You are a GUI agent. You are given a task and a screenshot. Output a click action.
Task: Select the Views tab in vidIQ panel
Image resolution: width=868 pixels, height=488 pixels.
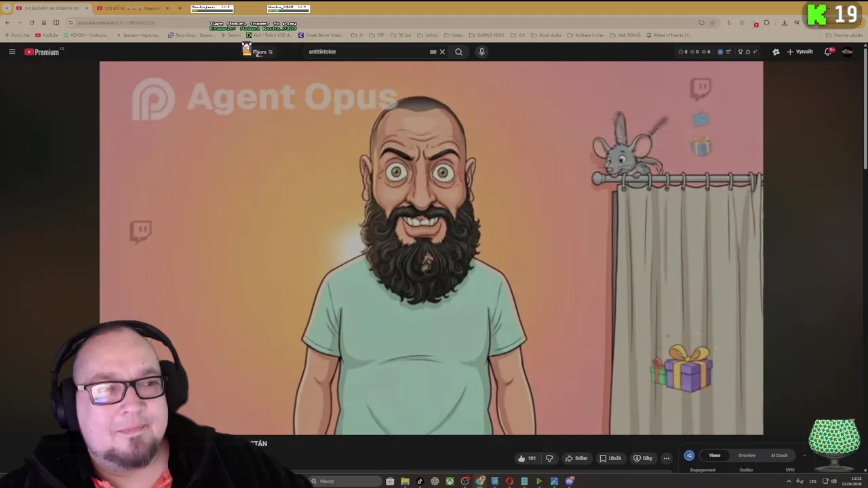[715, 455]
